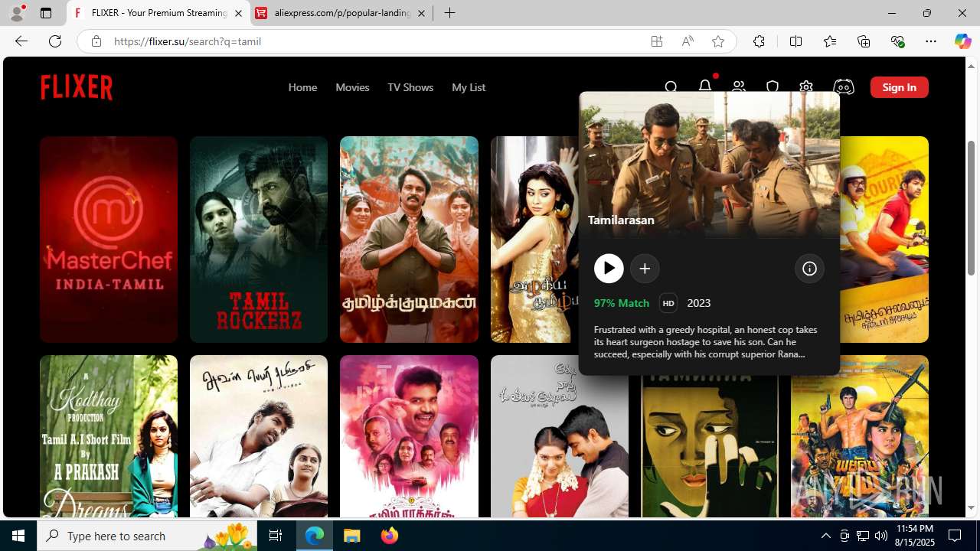Open Collections in Edge toolbar
980x551 pixels.
pyautogui.click(x=864, y=41)
